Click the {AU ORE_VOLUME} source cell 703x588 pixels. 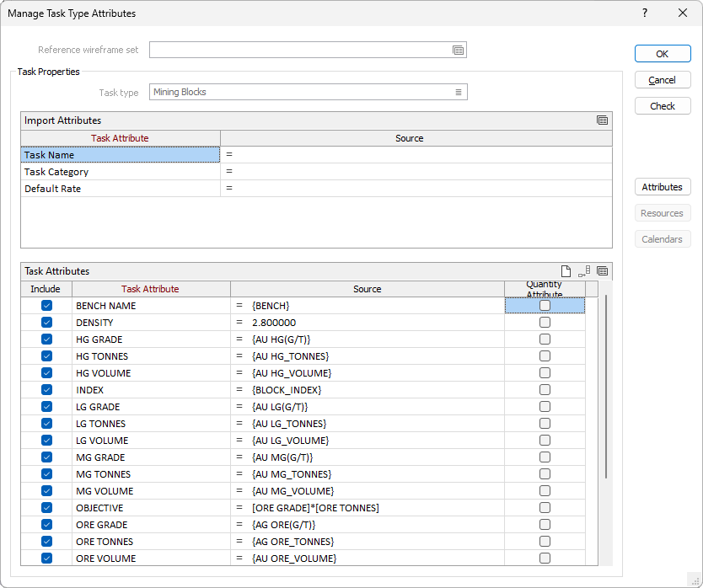coord(368,559)
